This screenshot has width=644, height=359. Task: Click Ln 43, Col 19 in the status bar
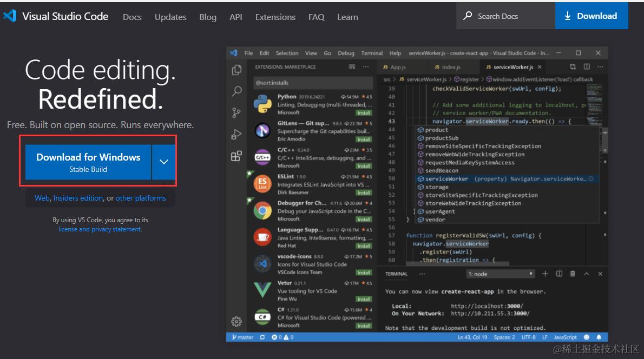pyautogui.click(x=472, y=337)
